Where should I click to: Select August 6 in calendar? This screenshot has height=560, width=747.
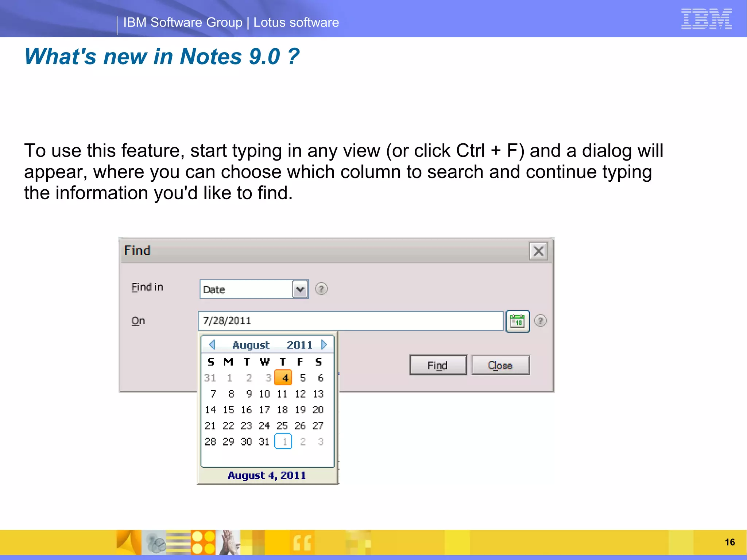pyautogui.click(x=320, y=378)
